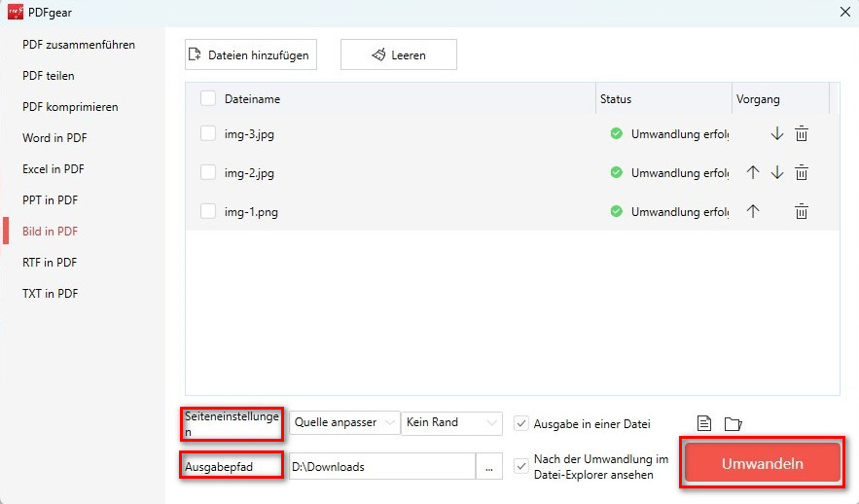Open PDF zusammenführen section

pos(79,45)
